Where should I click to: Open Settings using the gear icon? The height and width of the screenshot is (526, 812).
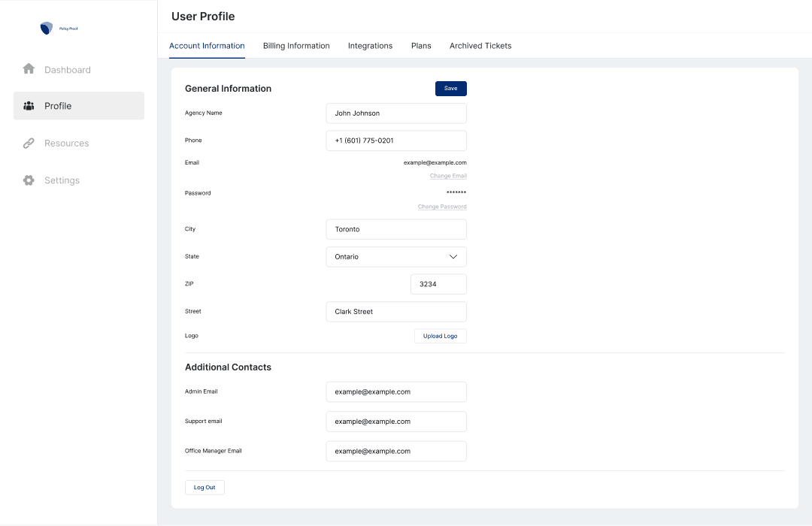[28, 180]
